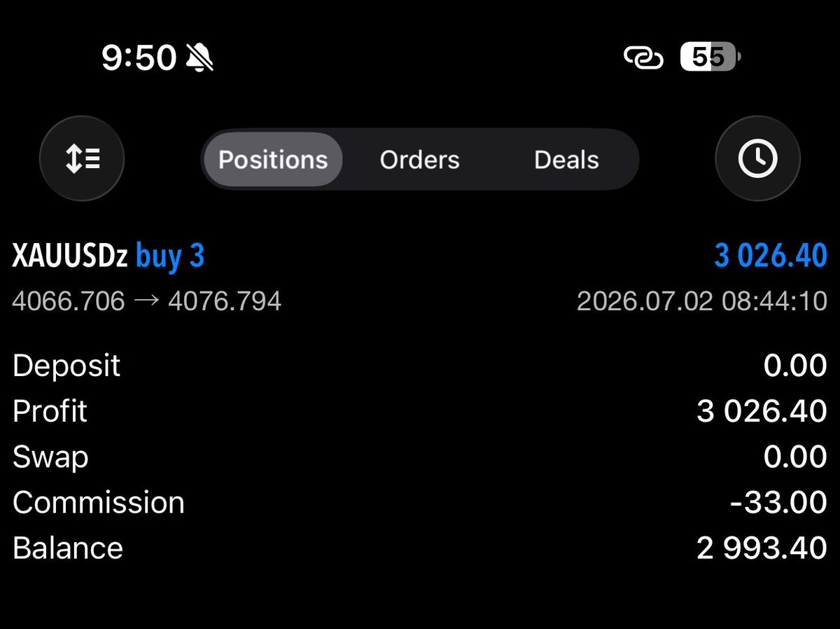
Task: Open the history period clock icon
Action: (757, 159)
